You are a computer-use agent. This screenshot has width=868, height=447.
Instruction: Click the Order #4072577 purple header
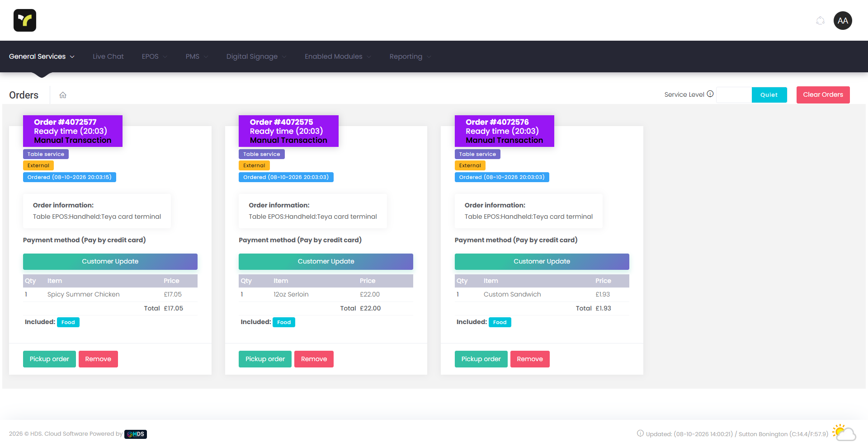pyautogui.click(x=73, y=131)
